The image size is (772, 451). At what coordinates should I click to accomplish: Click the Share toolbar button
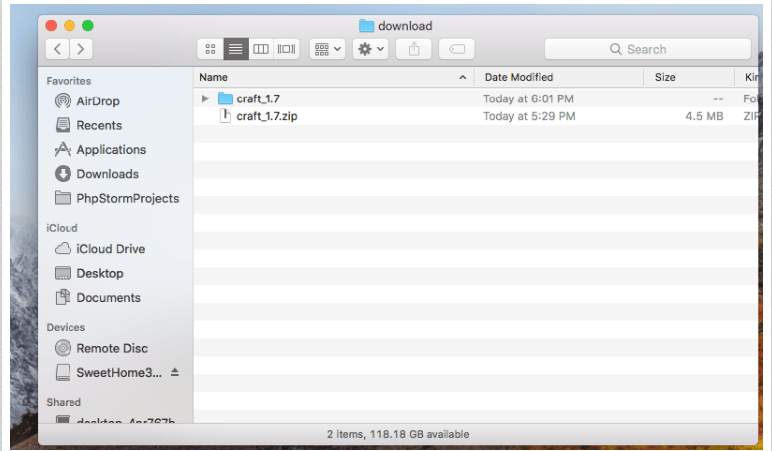coord(414,49)
